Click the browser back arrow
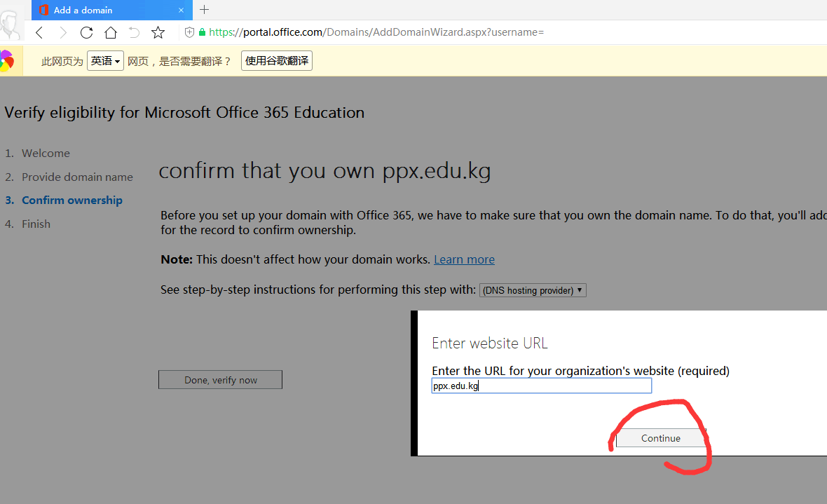 tap(39, 33)
